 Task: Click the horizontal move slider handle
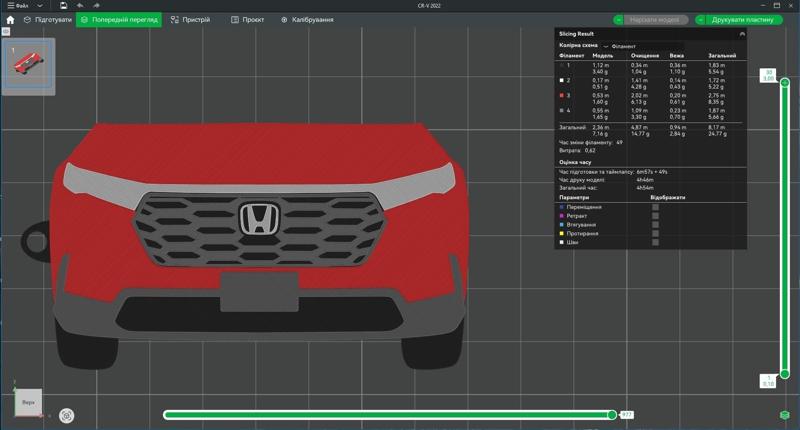click(613, 415)
